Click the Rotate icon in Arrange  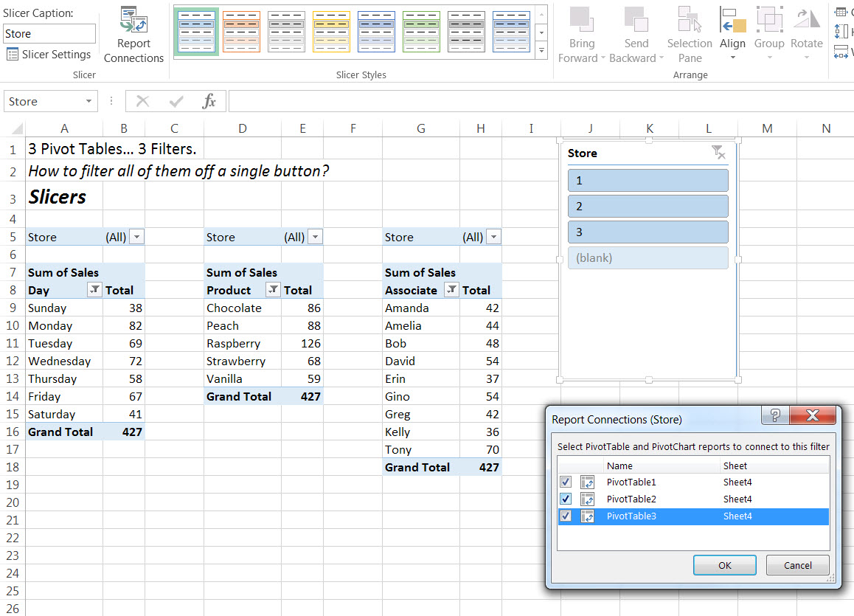[x=806, y=20]
